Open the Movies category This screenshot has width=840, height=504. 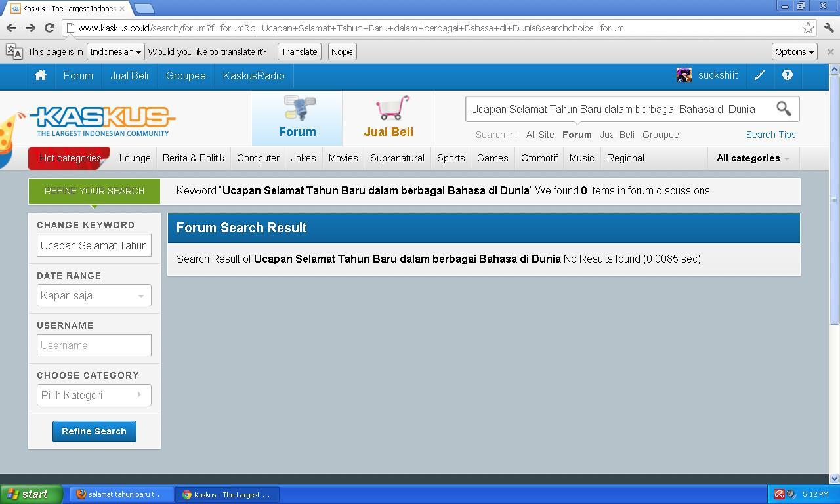pos(343,158)
